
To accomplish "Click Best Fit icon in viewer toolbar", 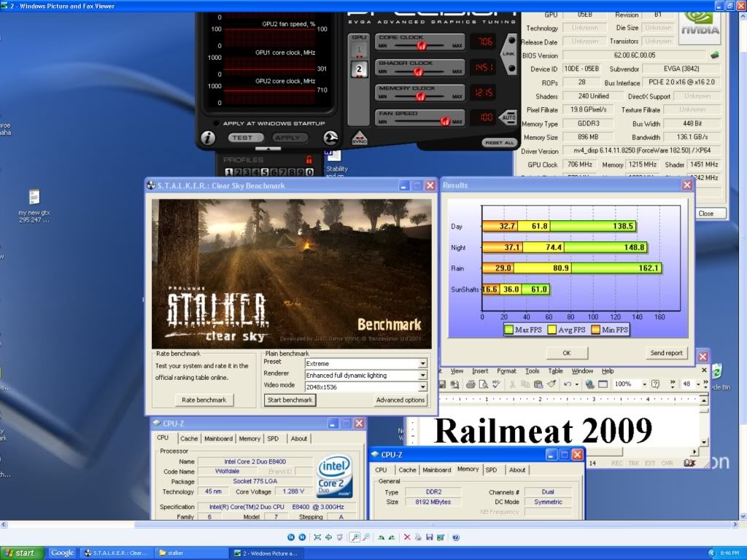I will coord(317,537).
